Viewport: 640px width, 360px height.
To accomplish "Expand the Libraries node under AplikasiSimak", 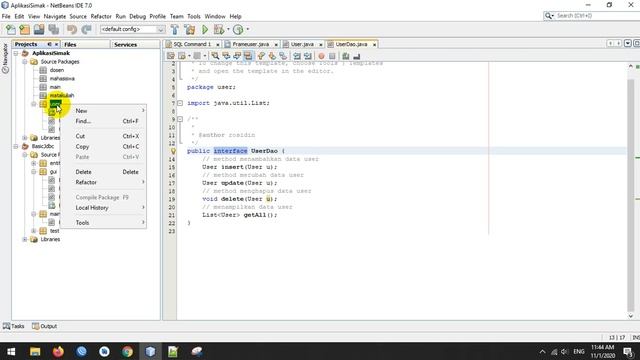I will pos(25,138).
